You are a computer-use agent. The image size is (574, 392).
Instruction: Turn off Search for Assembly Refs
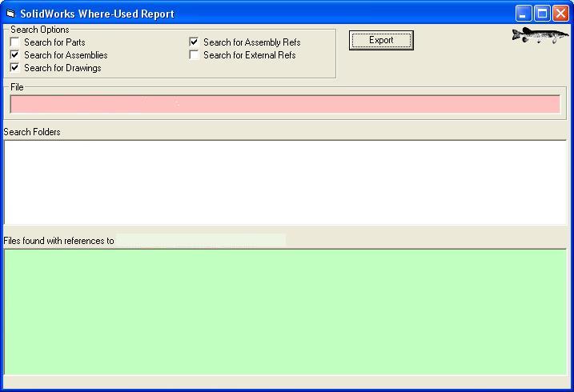click(x=194, y=42)
